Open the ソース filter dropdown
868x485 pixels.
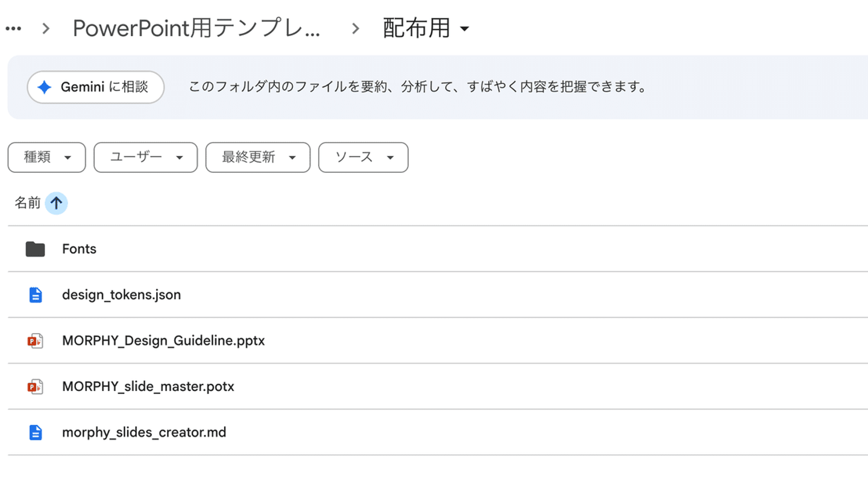tap(363, 157)
